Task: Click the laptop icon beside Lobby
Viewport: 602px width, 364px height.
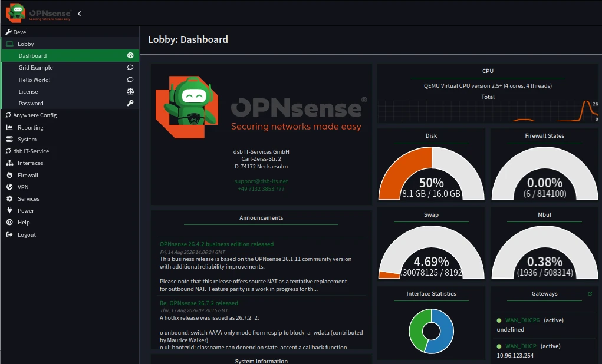Action: (x=9, y=44)
